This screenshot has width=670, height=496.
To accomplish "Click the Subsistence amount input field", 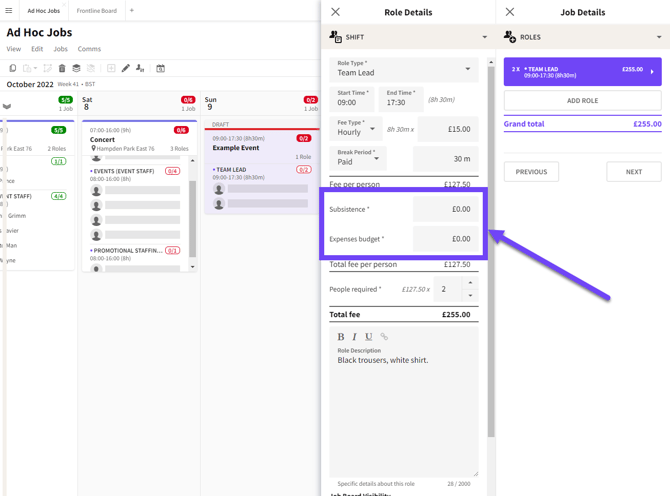I will [446, 209].
